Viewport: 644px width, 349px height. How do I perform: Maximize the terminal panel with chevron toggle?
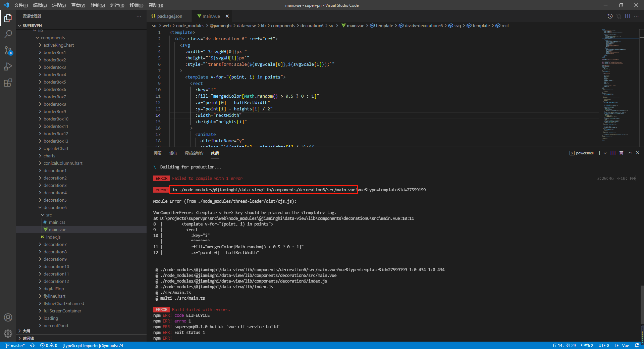click(630, 153)
